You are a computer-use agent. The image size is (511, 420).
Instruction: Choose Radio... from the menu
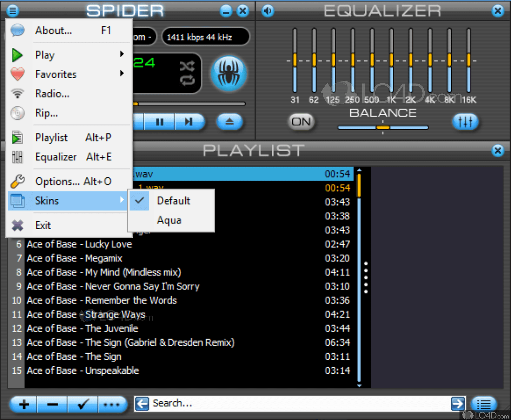pos(69,94)
